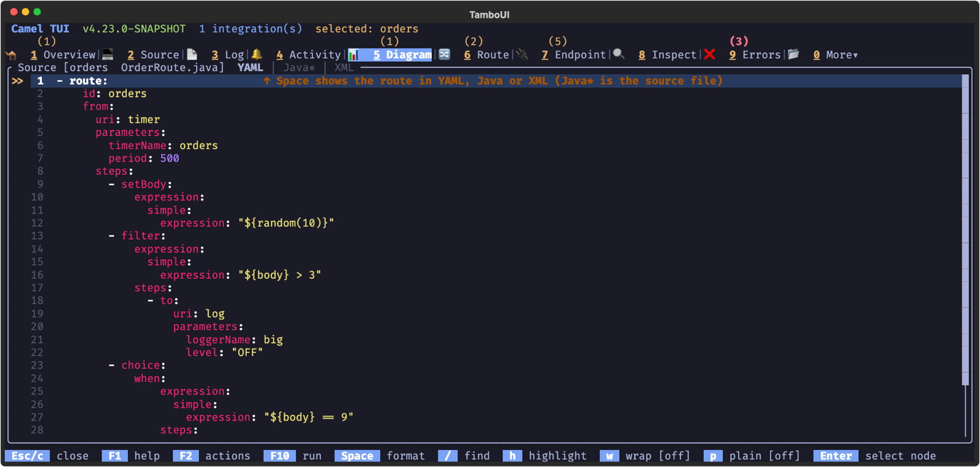Click the / find shortcut
980x467 pixels.
[x=464, y=455]
